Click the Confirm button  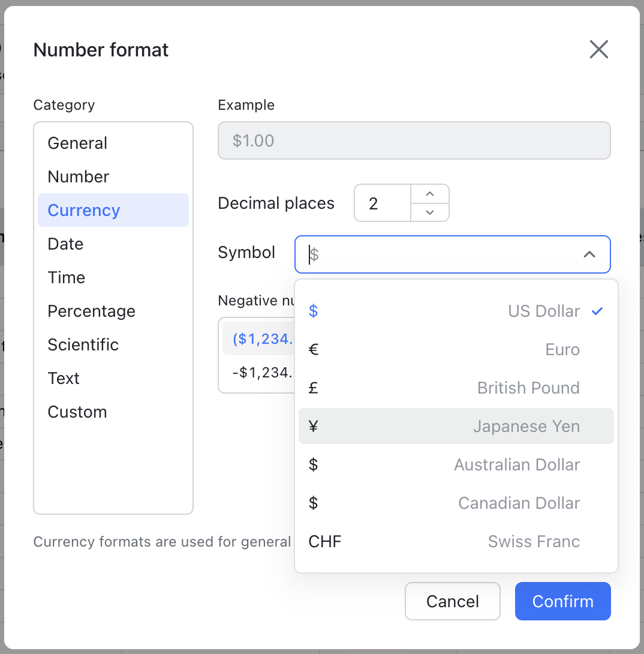pyautogui.click(x=562, y=601)
